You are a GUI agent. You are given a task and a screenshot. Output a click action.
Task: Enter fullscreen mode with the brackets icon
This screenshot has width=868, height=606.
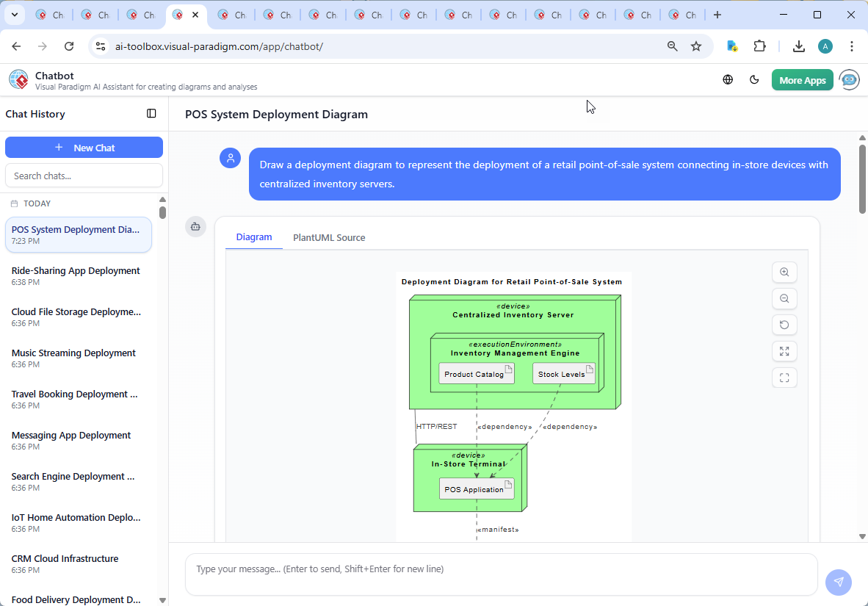tap(784, 378)
